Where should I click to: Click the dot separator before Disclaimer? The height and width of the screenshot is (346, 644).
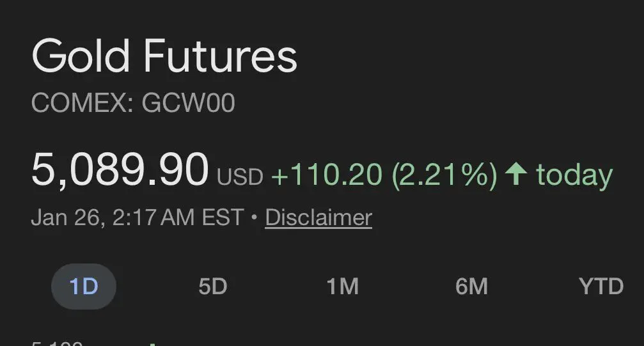254,217
